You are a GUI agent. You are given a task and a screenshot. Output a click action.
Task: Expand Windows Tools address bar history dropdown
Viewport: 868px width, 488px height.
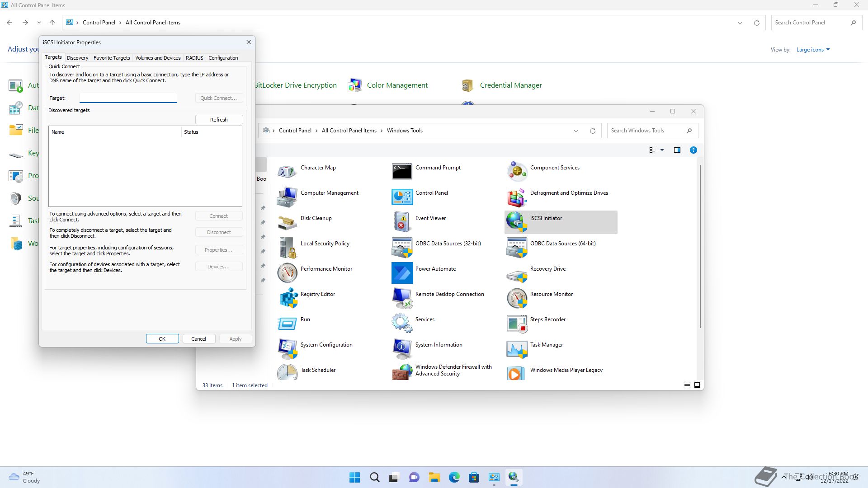pos(576,131)
